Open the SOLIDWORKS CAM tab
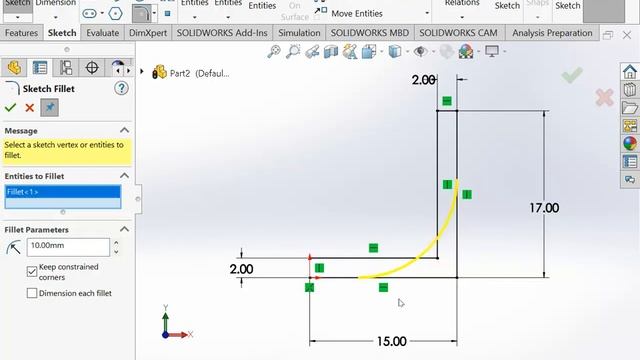Viewport: 640px width, 360px height. pos(458,33)
